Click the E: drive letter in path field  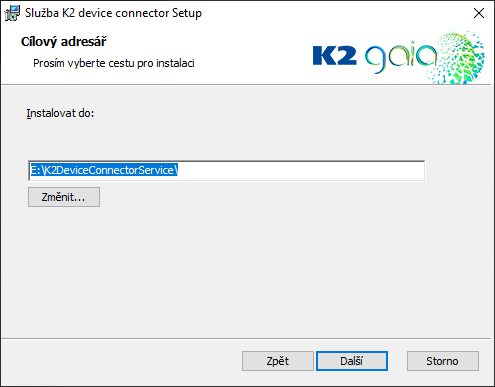pyautogui.click(x=35, y=170)
